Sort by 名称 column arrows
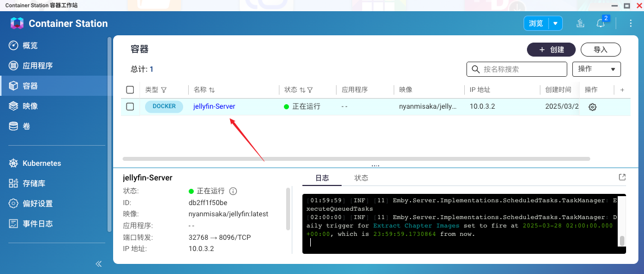The width and height of the screenshot is (644, 274). click(212, 90)
